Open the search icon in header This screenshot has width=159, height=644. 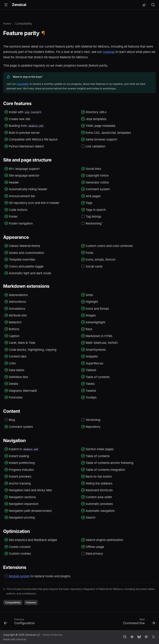[153, 5]
